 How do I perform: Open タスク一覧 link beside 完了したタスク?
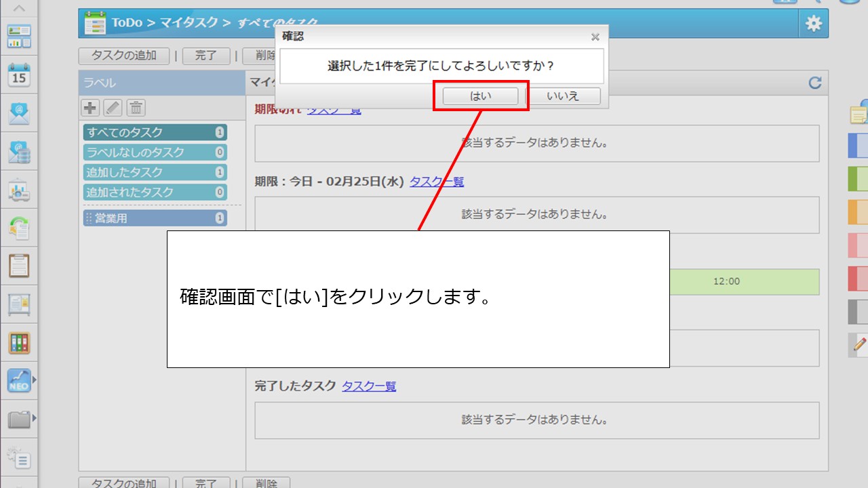coord(369,386)
